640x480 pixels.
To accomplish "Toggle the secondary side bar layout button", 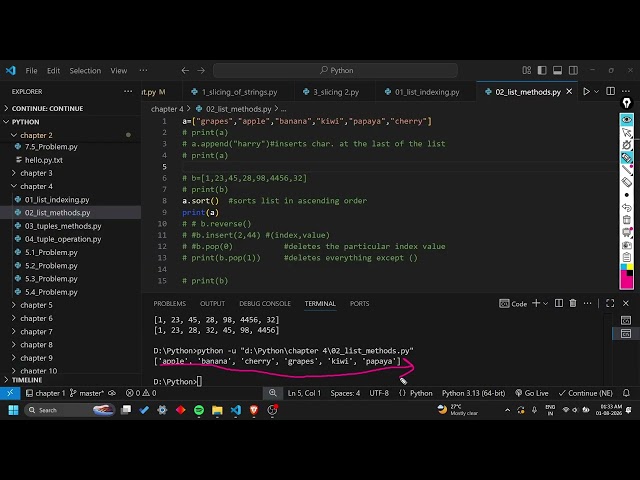I will tap(573, 70).
